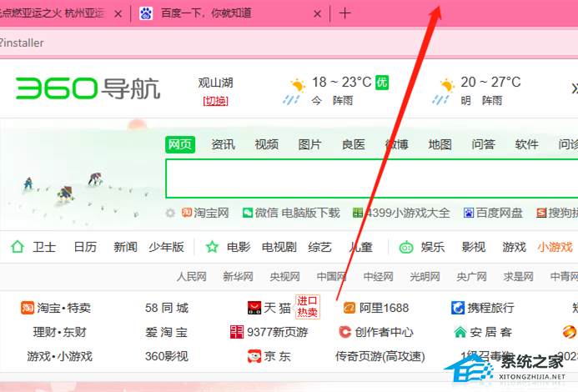The image size is (578, 392).
Task: Open the 电视剧 category
Action: [279, 247]
